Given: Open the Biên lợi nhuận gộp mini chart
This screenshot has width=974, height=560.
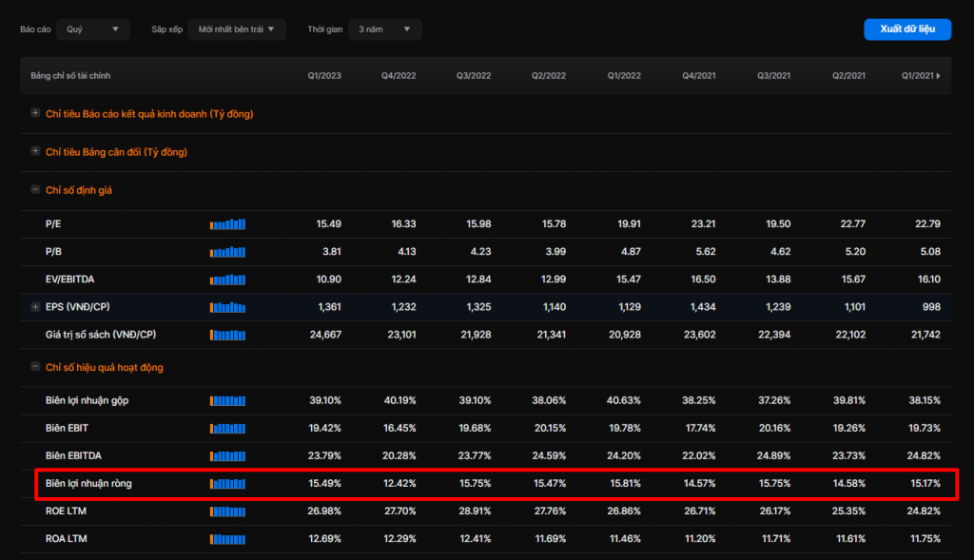Looking at the screenshot, I should tap(227, 401).
